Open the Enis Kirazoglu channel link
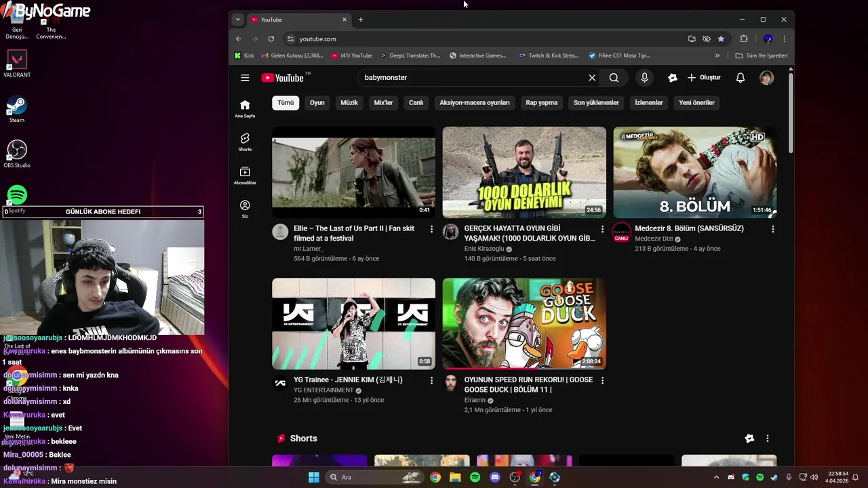Screen dimensions: 868x488 pyautogui.click(x=484, y=249)
